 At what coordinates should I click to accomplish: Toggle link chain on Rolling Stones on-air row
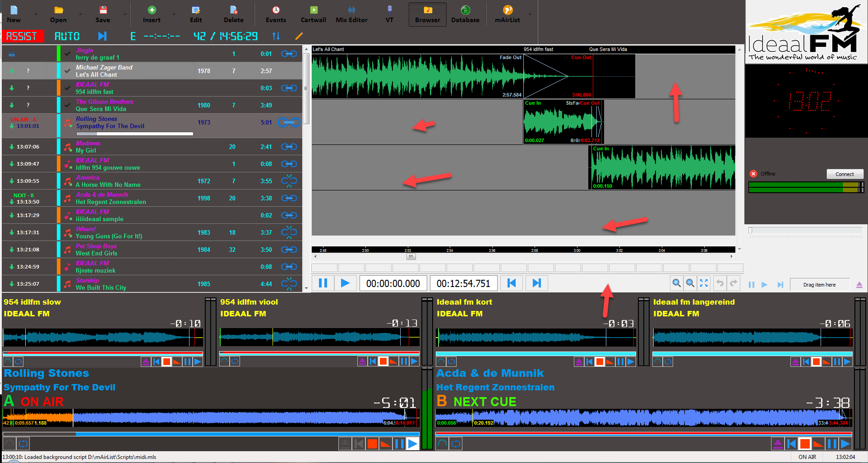(x=289, y=122)
